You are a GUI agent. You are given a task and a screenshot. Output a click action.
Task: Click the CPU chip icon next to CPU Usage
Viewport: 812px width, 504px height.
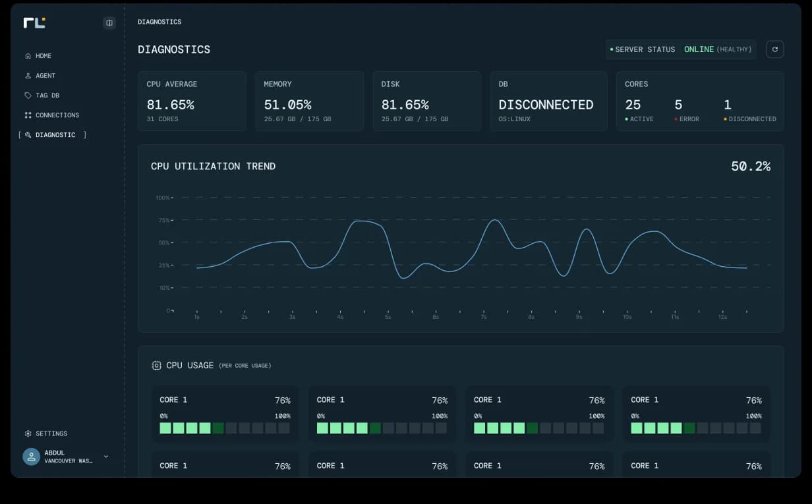pos(156,365)
